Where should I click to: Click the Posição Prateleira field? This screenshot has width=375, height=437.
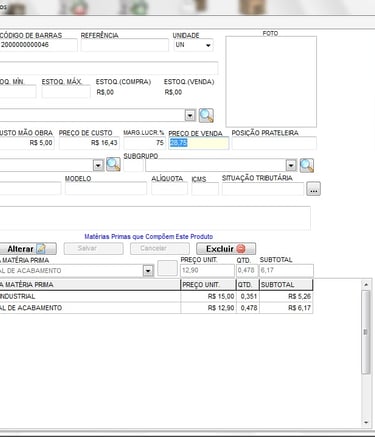point(274,143)
